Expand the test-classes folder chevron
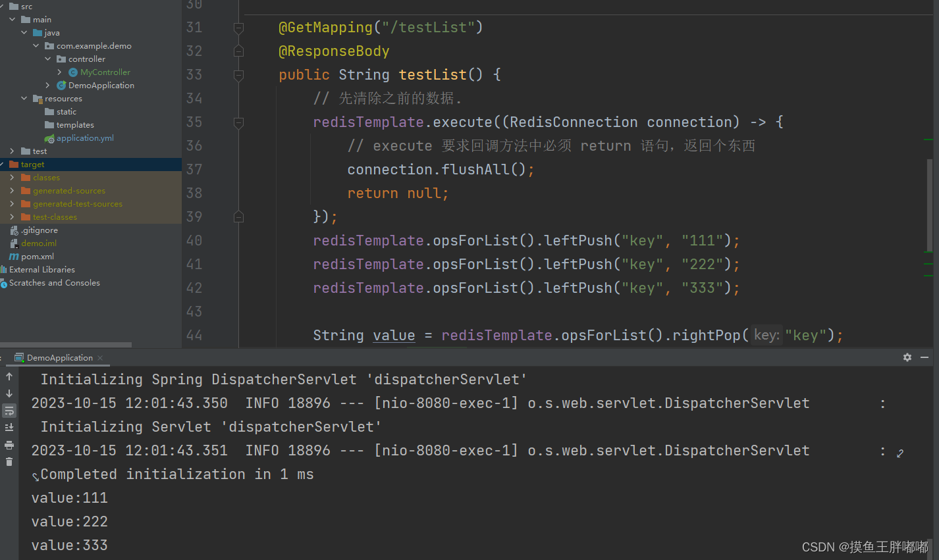 tap(13, 217)
